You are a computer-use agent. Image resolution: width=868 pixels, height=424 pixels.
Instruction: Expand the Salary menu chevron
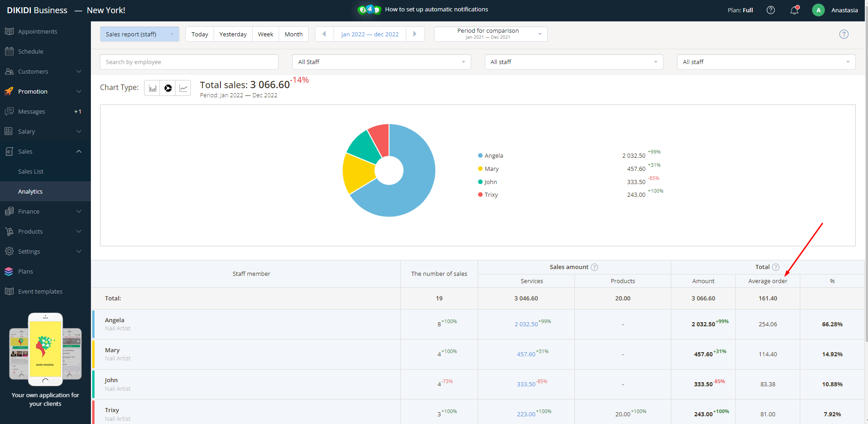point(79,131)
